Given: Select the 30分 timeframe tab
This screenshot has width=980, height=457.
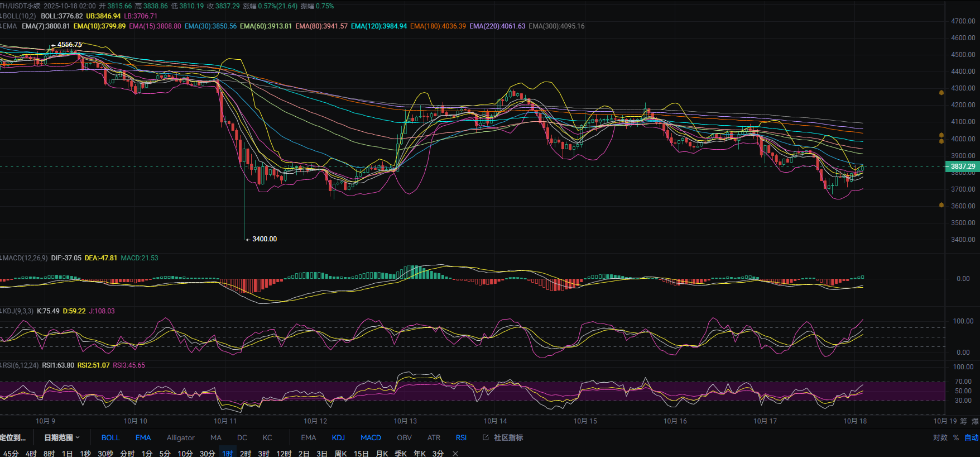Looking at the screenshot, I should click(x=207, y=453).
